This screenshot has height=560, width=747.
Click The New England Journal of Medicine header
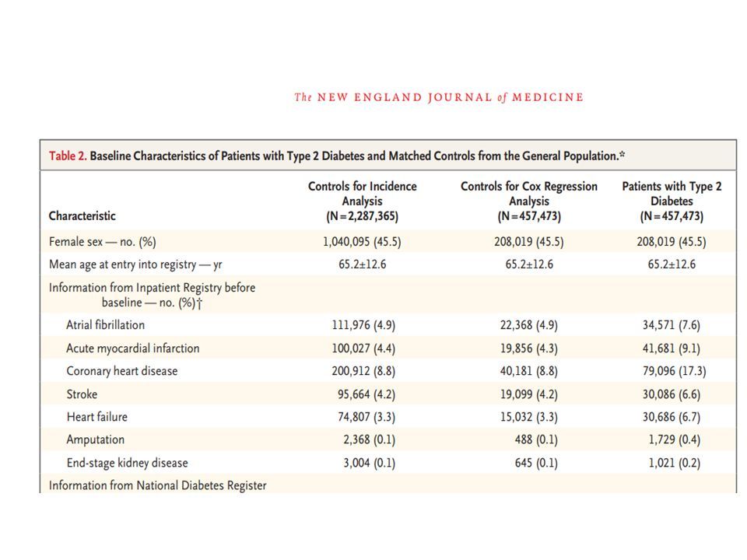[x=439, y=98]
